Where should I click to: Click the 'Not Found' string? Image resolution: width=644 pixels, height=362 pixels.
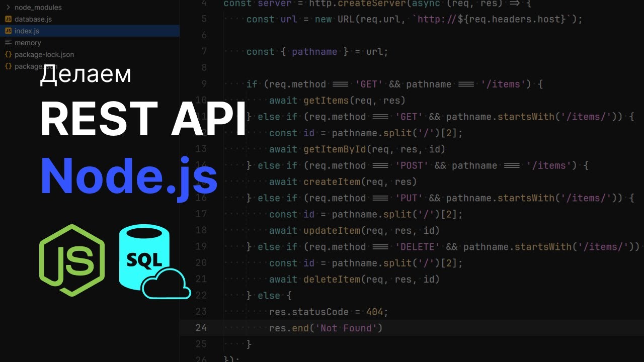tap(346, 328)
